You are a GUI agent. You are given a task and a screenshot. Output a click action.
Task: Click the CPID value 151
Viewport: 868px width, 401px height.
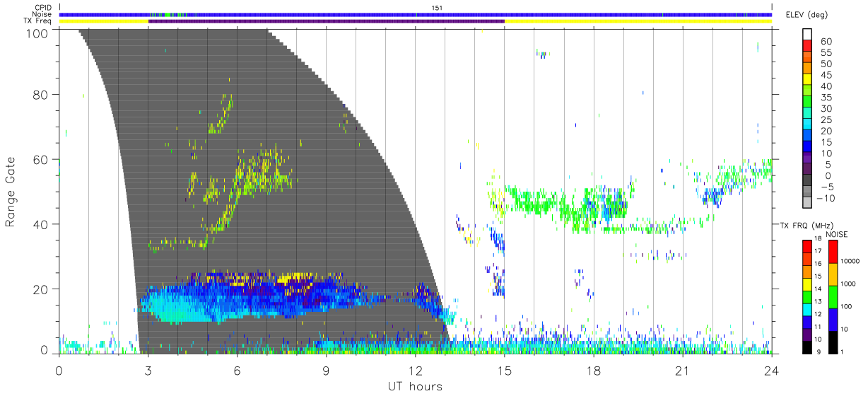coord(438,8)
